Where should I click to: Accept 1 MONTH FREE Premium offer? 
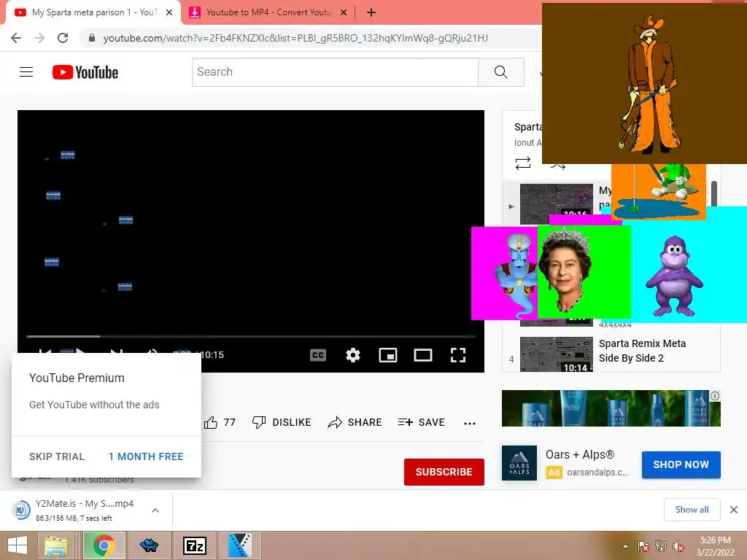tap(146, 456)
